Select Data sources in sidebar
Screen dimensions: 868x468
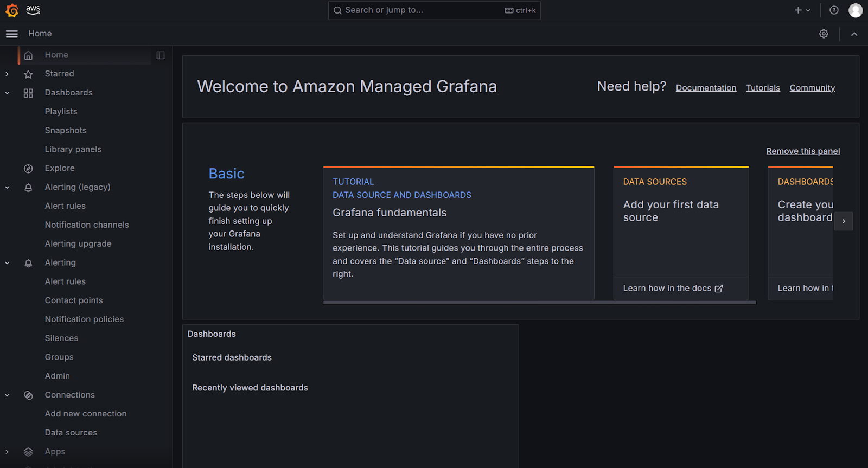tap(71, 433)
